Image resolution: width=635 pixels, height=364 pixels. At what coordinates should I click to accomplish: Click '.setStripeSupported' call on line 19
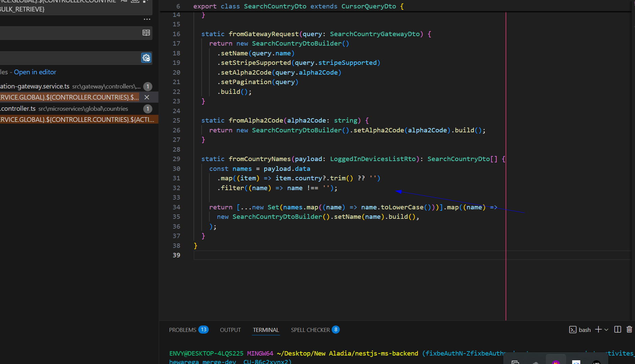(x=254, y=62)
